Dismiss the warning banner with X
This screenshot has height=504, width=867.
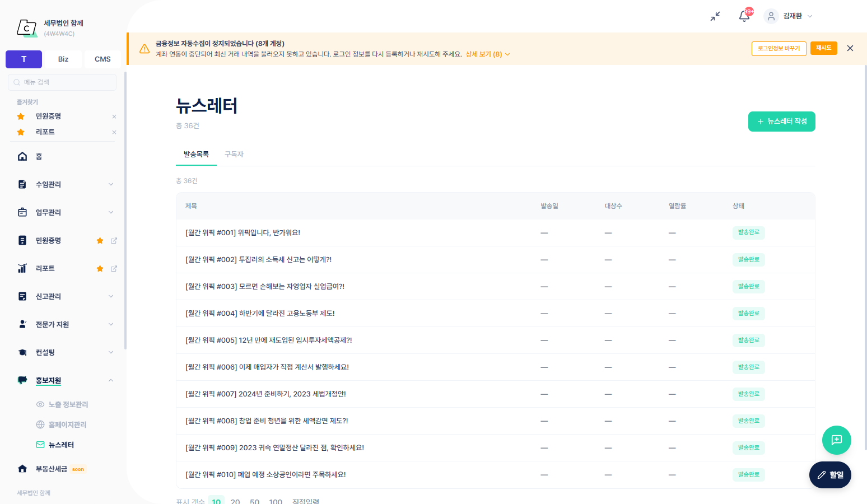(x=850, y=48)
